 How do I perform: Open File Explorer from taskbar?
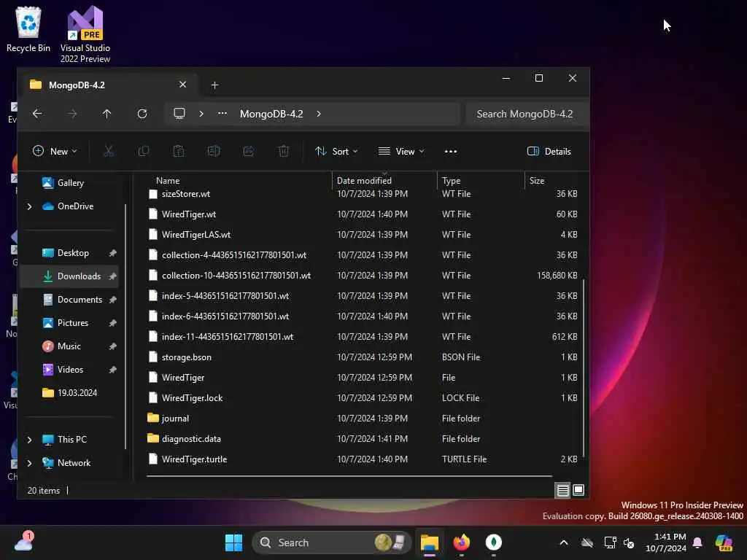pyautogui.click(x=429, y=542)
